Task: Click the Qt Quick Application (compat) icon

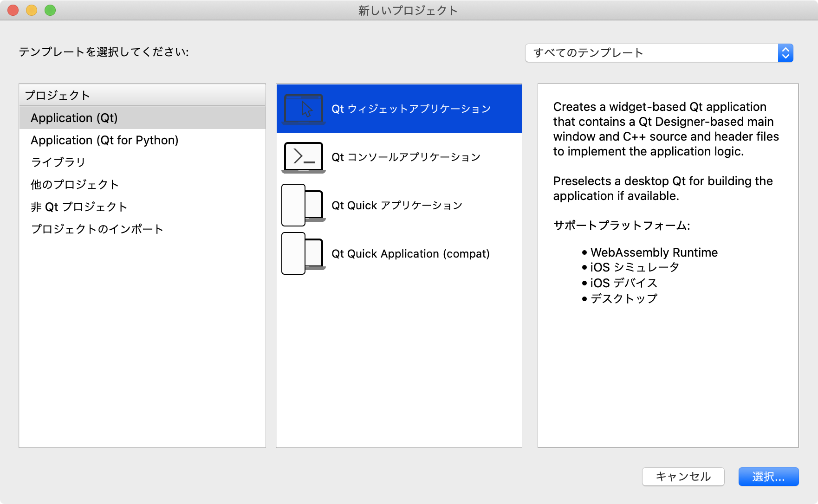Action: click(x=304, y=253)
